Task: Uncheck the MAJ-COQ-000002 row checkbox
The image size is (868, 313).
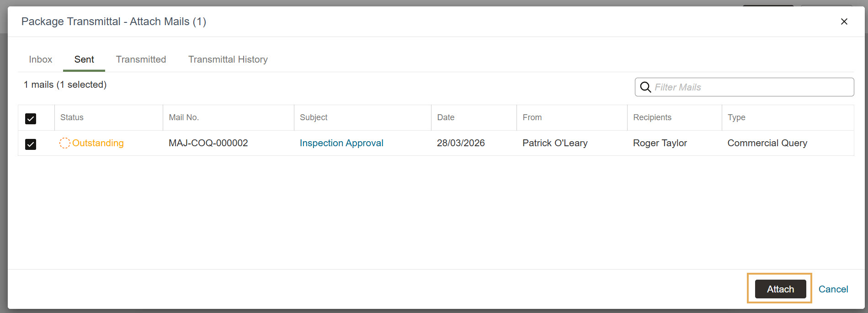Action: pos(31,144)
